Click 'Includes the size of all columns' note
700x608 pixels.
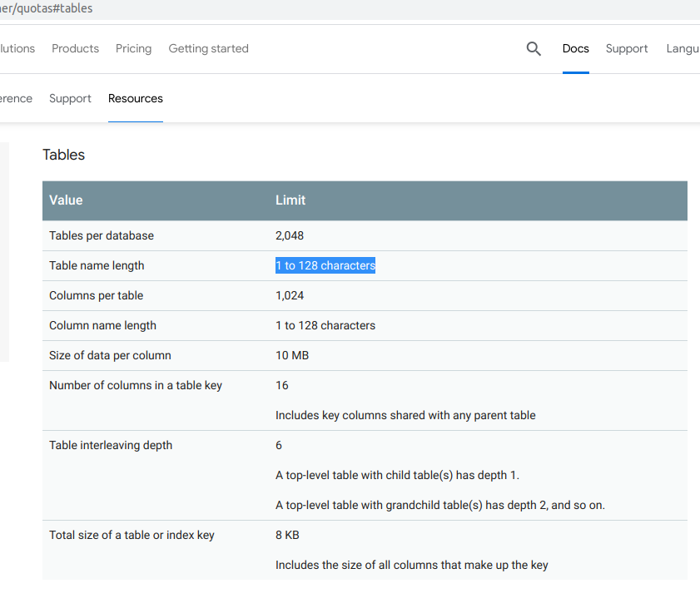412,565
